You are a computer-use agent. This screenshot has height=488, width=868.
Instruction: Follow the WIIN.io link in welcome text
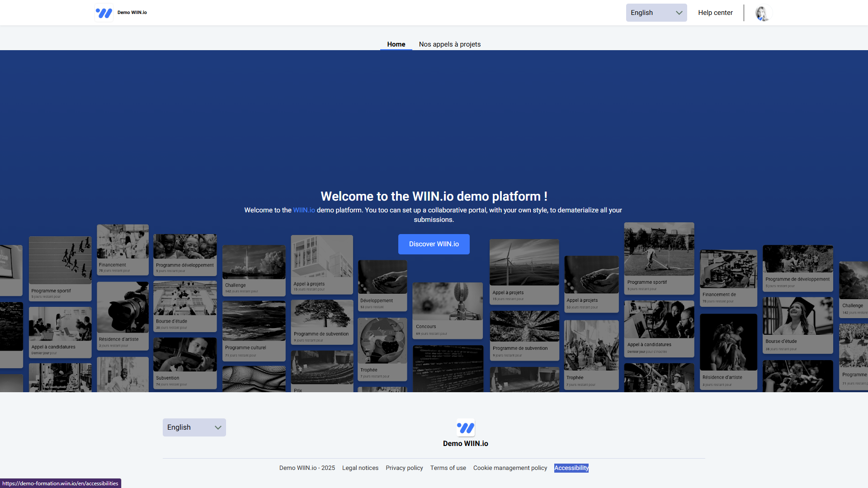coord(304,210)
